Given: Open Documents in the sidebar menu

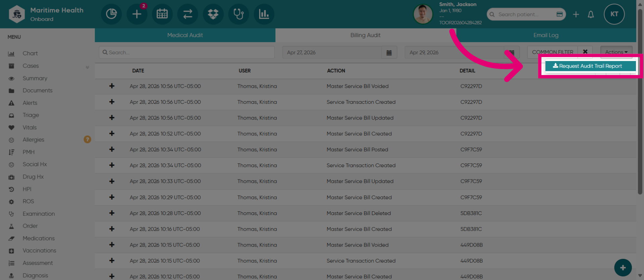Looking at the screenshot, I should point(38,90).
